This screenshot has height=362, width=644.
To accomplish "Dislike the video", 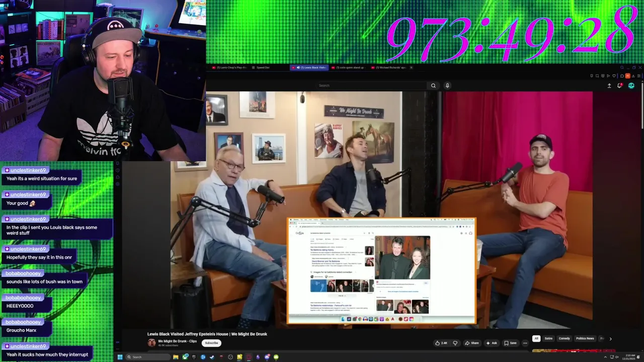I will tap(455, 343).
